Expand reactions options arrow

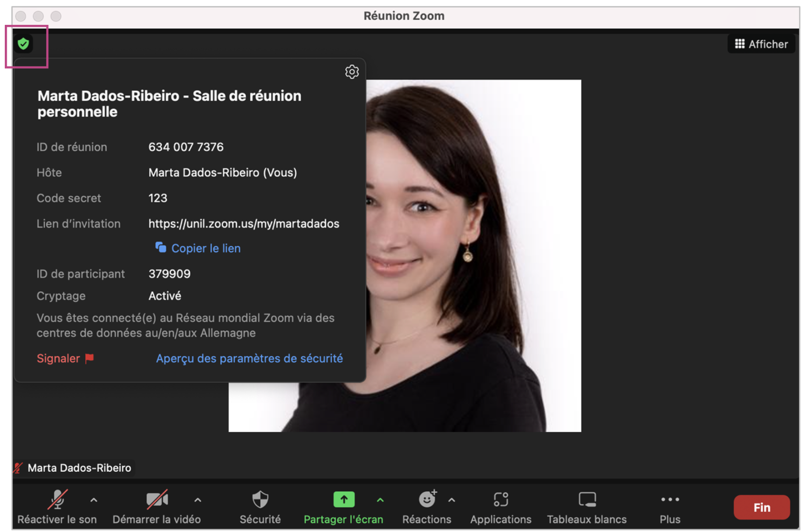tap(452, 500)
